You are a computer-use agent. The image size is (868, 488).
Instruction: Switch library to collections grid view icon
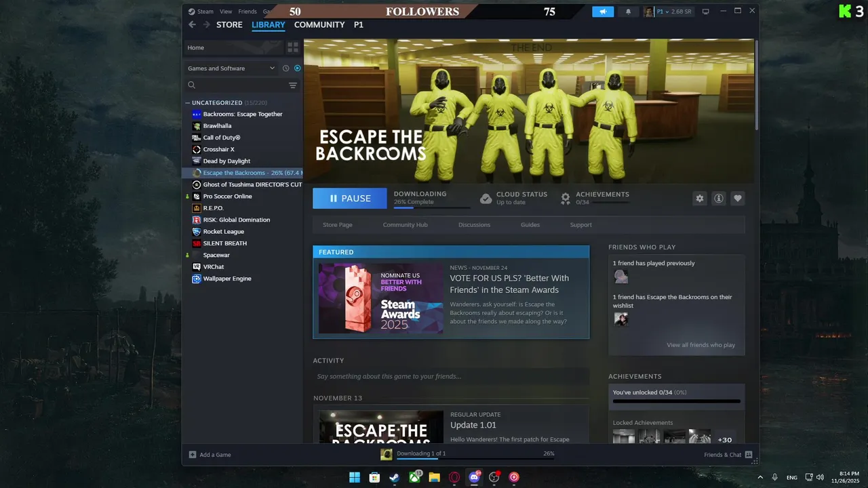[x=293, y=47]
